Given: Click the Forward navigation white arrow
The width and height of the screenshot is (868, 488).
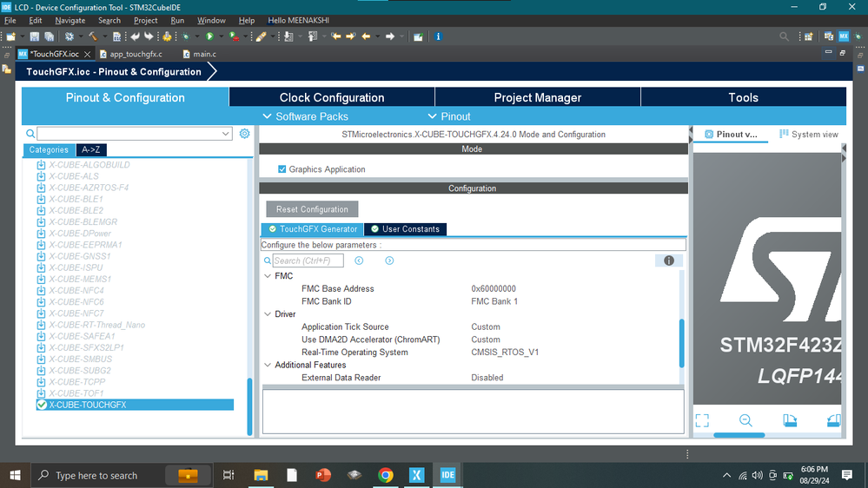Looking at the screenshot, I should pyautogui.click(x=390, y=36).
